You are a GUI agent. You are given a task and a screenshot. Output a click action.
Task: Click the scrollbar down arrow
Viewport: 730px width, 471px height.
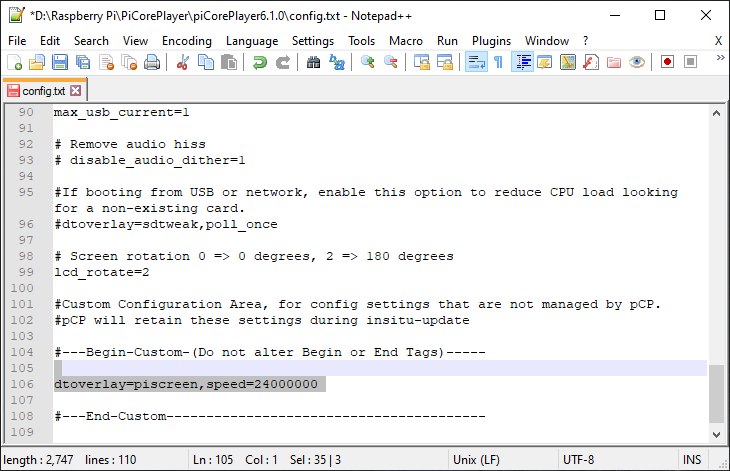coord(716,435)
